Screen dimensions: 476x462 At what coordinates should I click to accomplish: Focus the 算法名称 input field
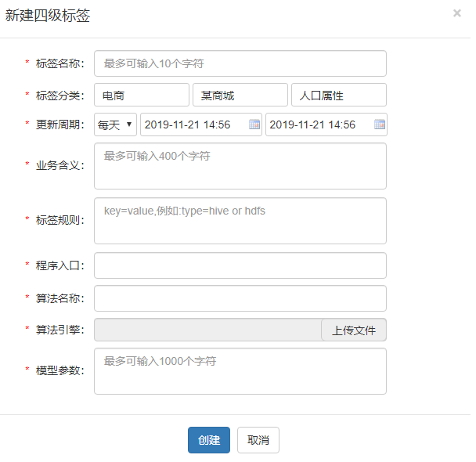coord(240,298)
